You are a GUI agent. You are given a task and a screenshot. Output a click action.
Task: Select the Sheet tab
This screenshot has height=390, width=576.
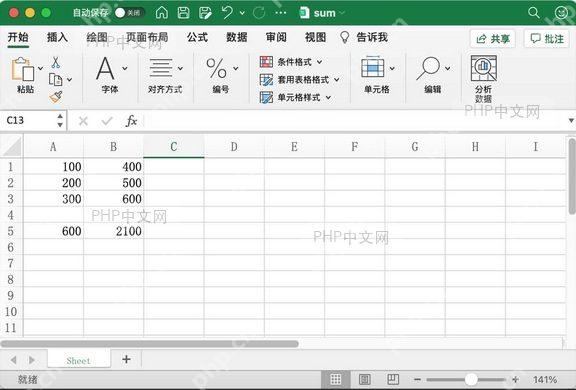79,360
